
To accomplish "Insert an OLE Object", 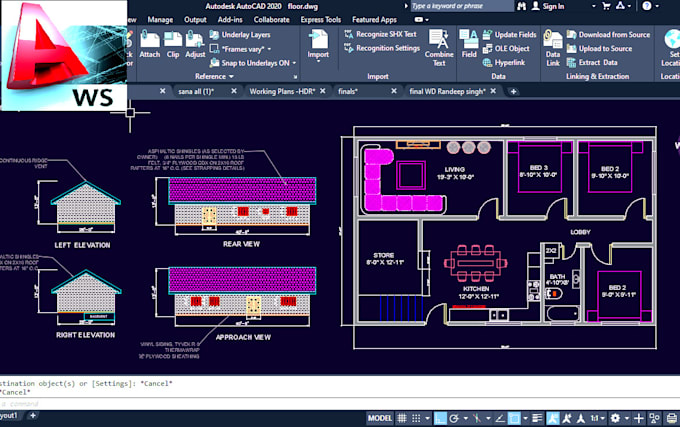I will click(506, 49).
